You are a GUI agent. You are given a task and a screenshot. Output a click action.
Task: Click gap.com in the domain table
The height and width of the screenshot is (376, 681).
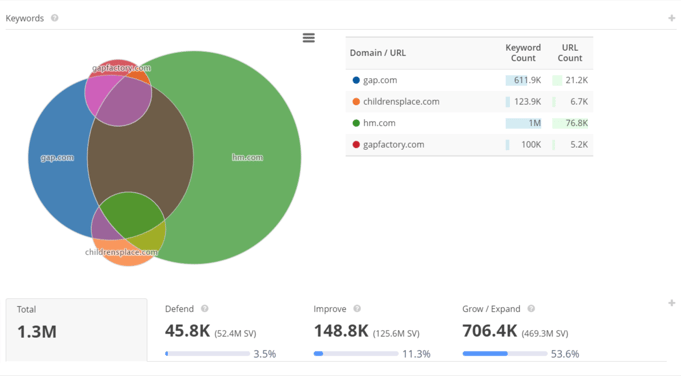pyautogui.click(x=380, y=80)
